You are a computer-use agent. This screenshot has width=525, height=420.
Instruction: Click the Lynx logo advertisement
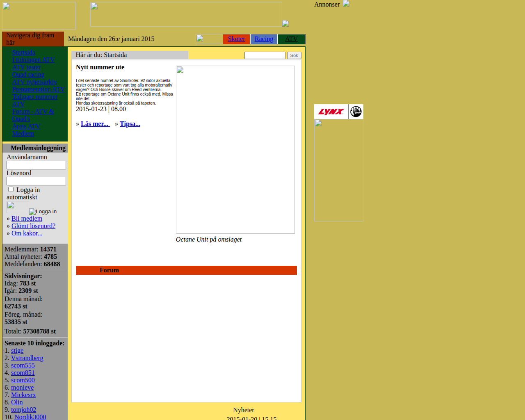pos(331,112)
